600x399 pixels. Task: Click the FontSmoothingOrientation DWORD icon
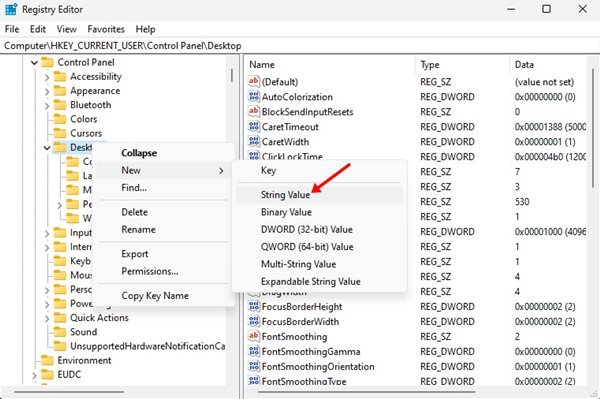click(x=254, y=366)
